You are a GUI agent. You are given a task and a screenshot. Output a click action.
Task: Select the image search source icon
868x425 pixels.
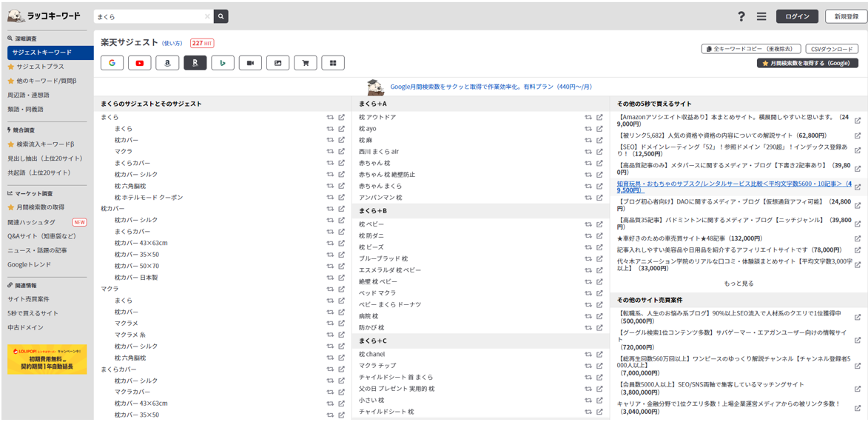(277, 63)
